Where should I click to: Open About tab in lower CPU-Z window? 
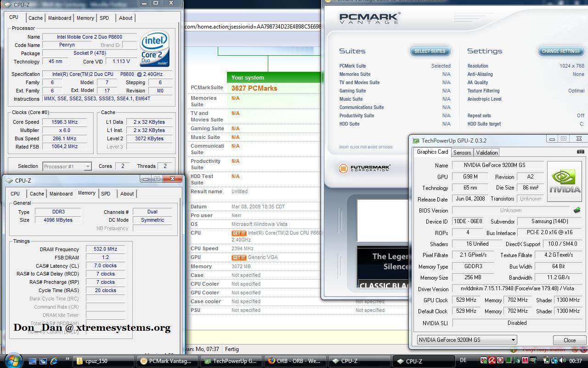coord(127,194)
